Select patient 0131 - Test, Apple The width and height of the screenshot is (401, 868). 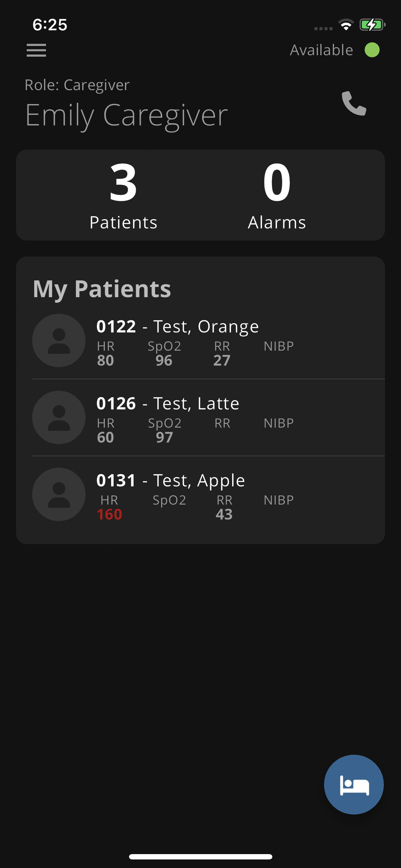[209, 495]
